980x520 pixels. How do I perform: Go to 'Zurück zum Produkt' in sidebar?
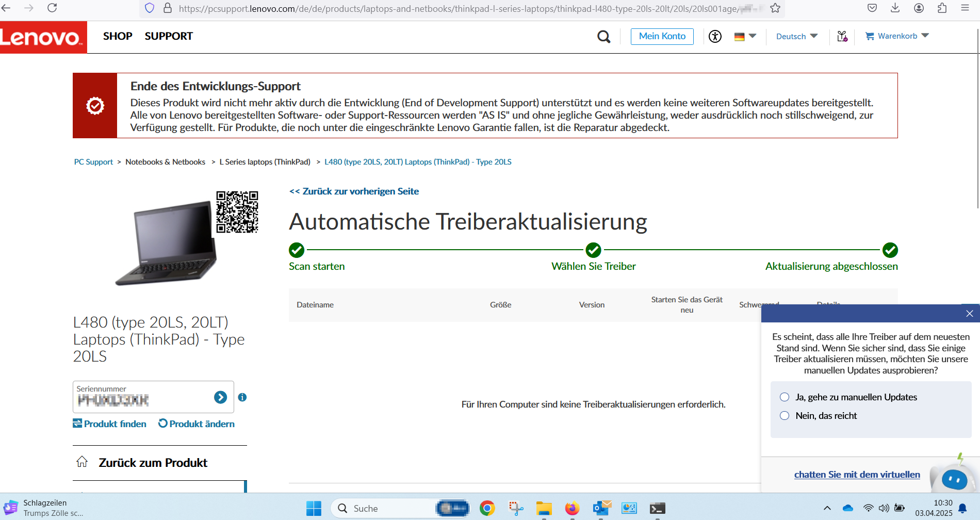[x=153, y=463]
